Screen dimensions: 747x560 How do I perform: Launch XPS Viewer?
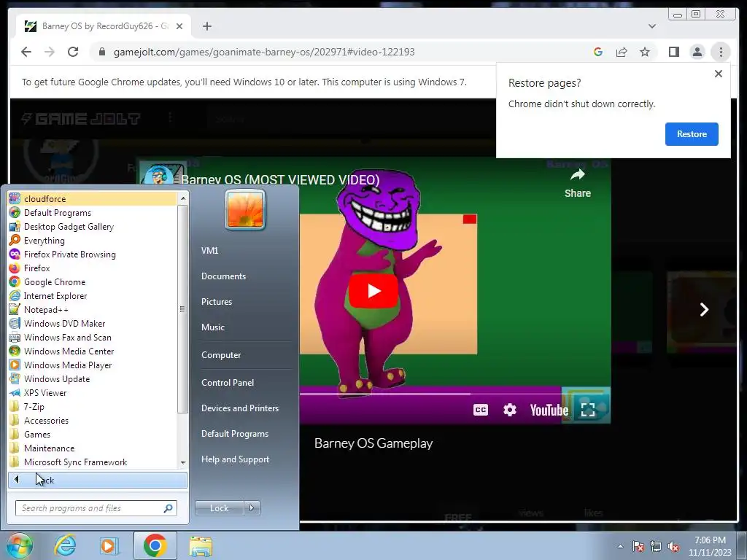pyautogui.click(x=92, y=392)
